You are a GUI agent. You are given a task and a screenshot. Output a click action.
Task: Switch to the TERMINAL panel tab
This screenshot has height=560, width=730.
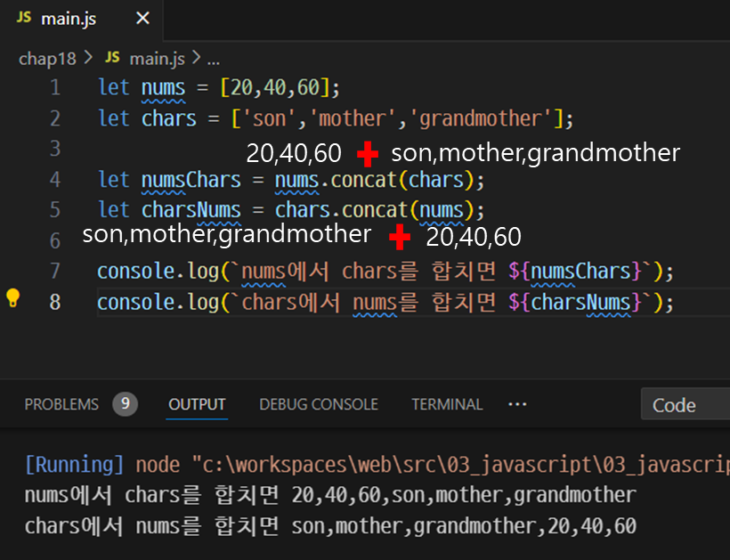(x=447, y=404)
